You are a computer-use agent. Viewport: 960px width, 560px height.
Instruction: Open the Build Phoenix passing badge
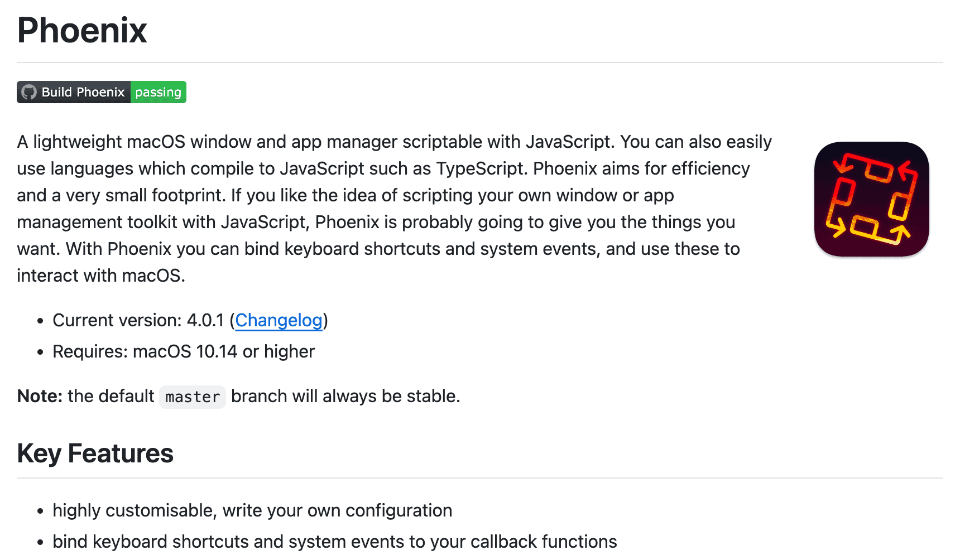tap(102, 92)
